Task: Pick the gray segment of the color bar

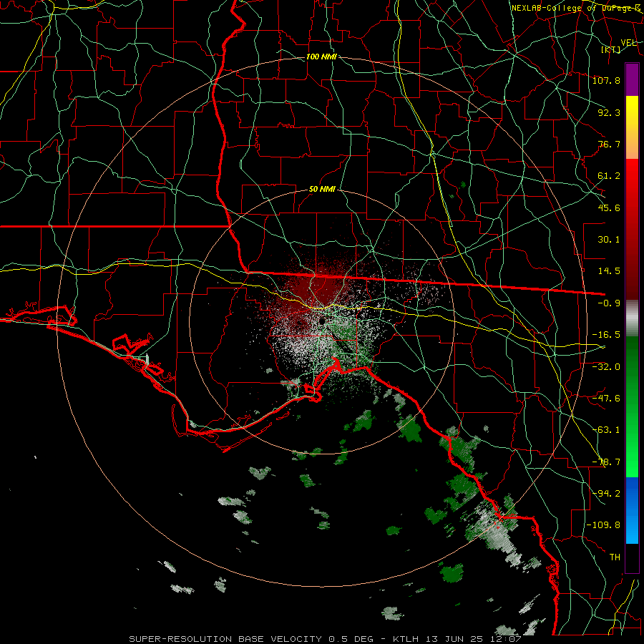Action: [x=632, y=318]
